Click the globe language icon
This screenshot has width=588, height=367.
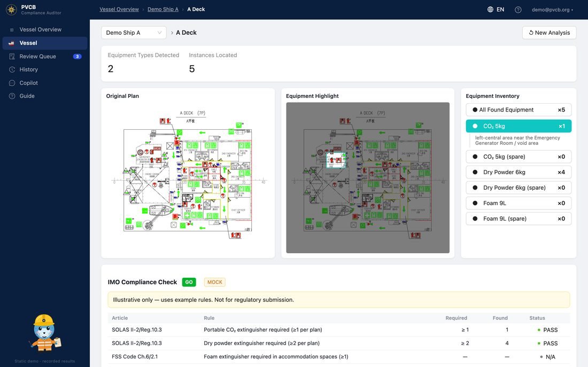[490, 10]
